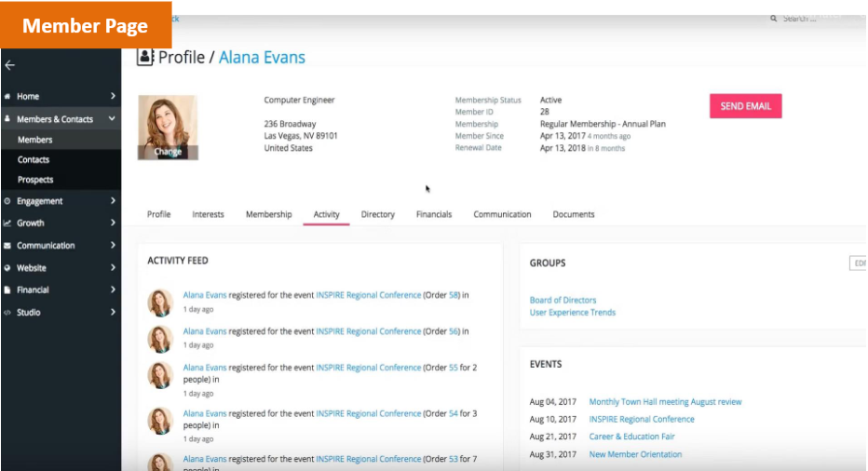Expand the Home menu chevron
This screenshot has height=471, width=868.
pyautogui.click(x=113, y=96)
